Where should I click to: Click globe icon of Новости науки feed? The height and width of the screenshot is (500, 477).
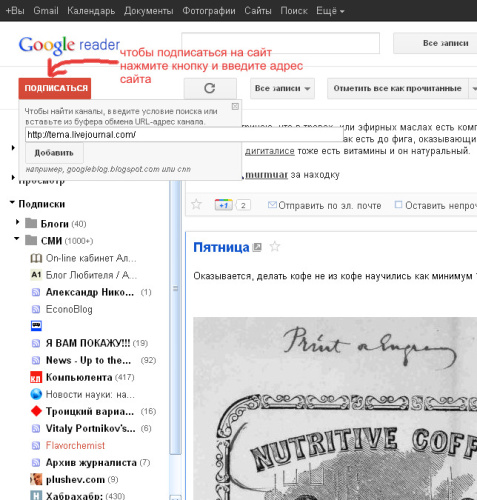click(x=36, y=394)
